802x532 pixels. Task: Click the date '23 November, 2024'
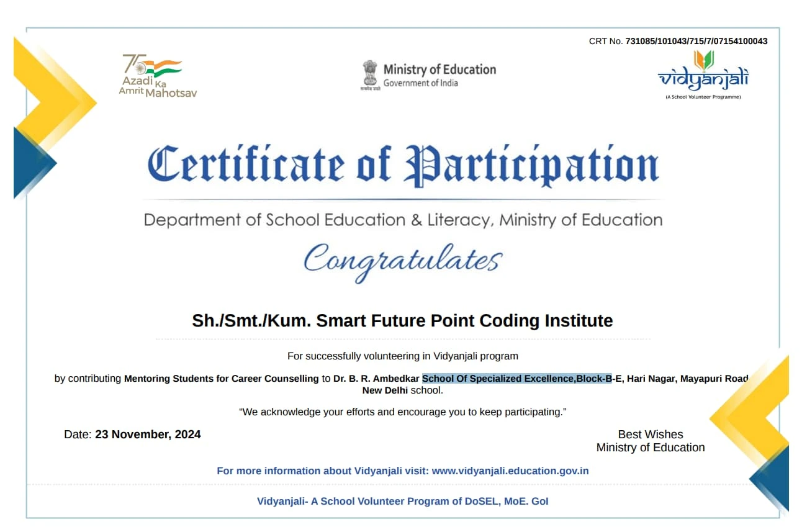(148, 435)
